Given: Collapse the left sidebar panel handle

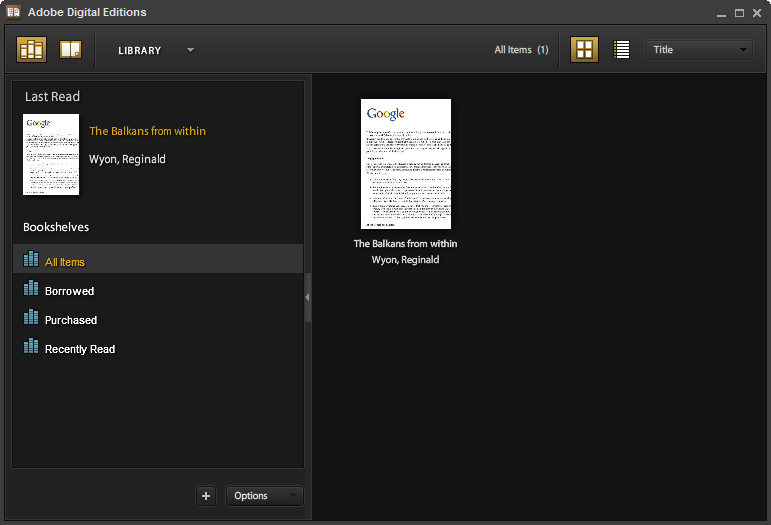Looking at the screenshot, I should click(x=307, y=297).
